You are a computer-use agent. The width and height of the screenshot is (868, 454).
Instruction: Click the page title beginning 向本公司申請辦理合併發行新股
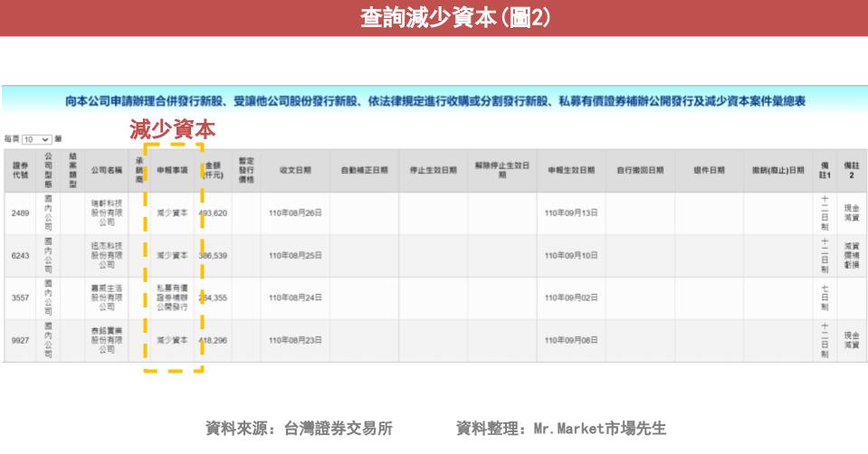point(434,102)
